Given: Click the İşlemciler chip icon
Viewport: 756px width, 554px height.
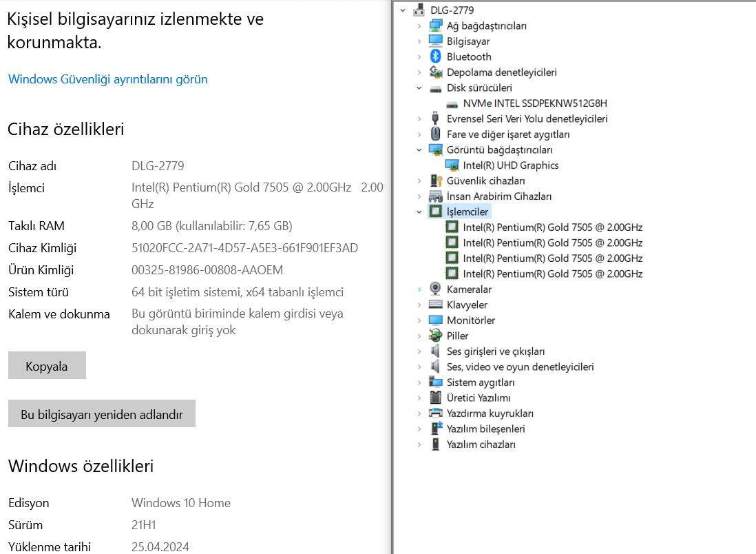Looking at the screenshot, I should (435, 212).
